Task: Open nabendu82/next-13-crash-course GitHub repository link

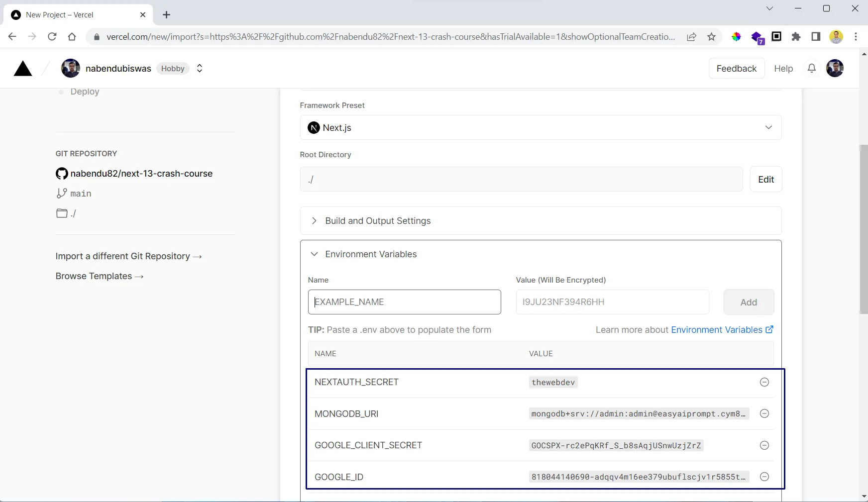Action: [141, 174]
